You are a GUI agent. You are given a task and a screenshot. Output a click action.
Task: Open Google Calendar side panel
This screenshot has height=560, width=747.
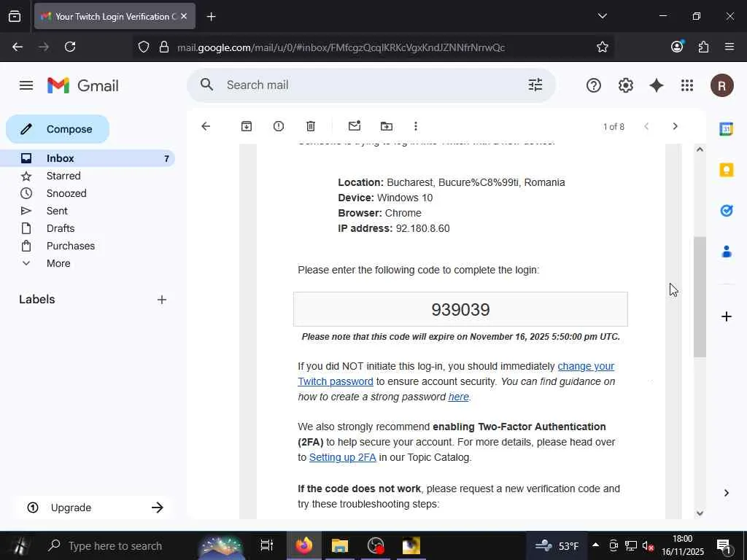tap(726, 129)
